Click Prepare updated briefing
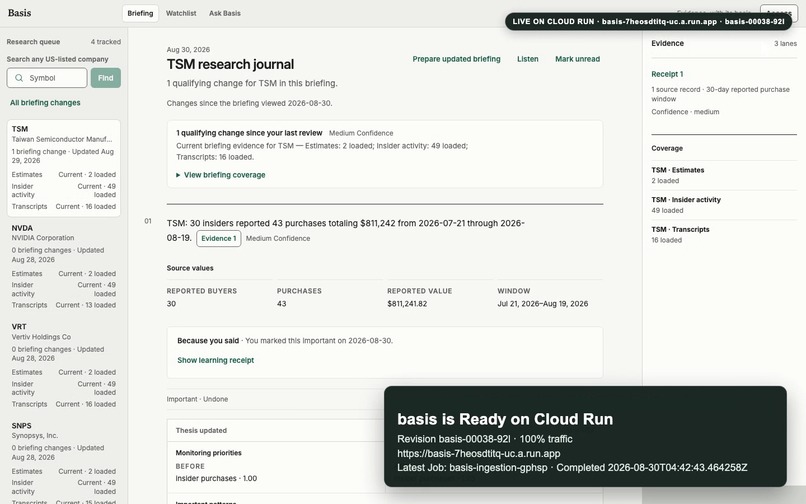This screenshot has width=806, height=504. tap(456, 59)
